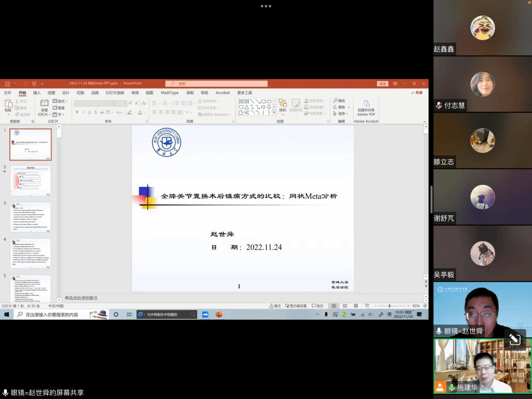Switch to the Slide Show (幻灯片放映) tab
The image size is (532, 399).
click(115, 93)
